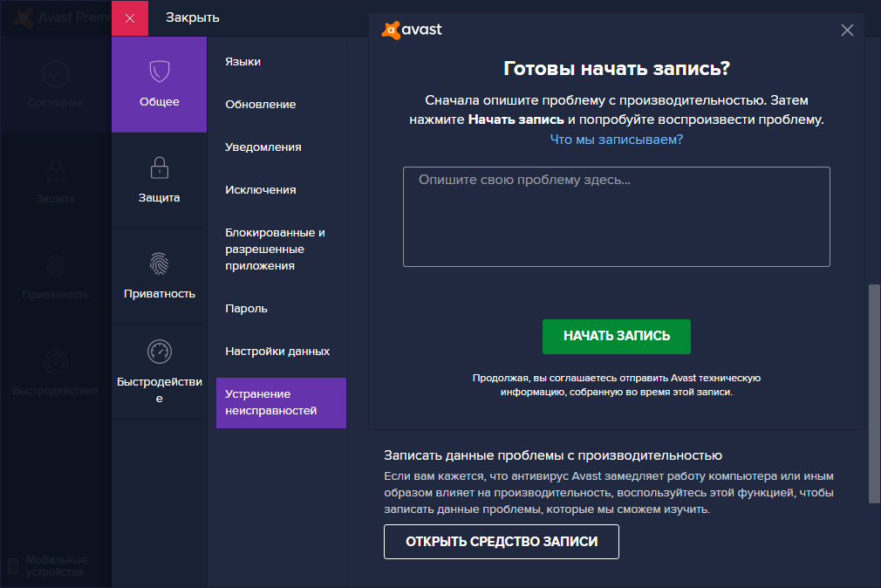Click the Готовы начать запись? heading
The image size is (881, 588).
617,69
